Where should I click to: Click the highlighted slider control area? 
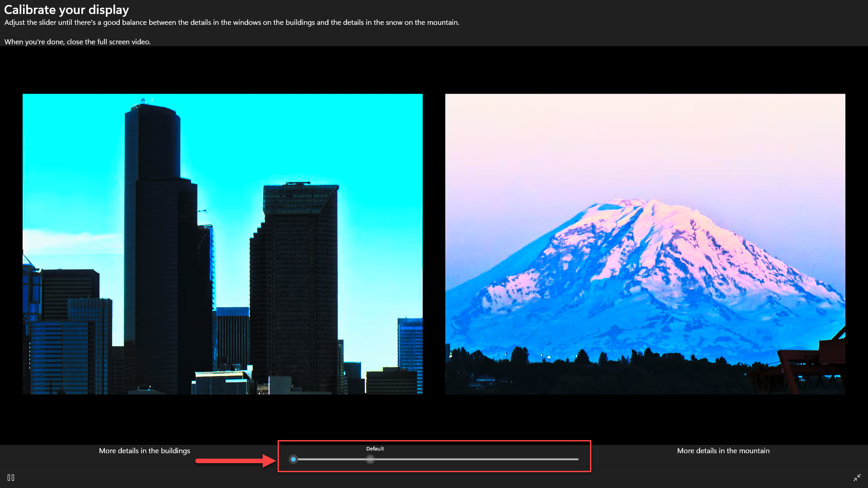[434, 457]
